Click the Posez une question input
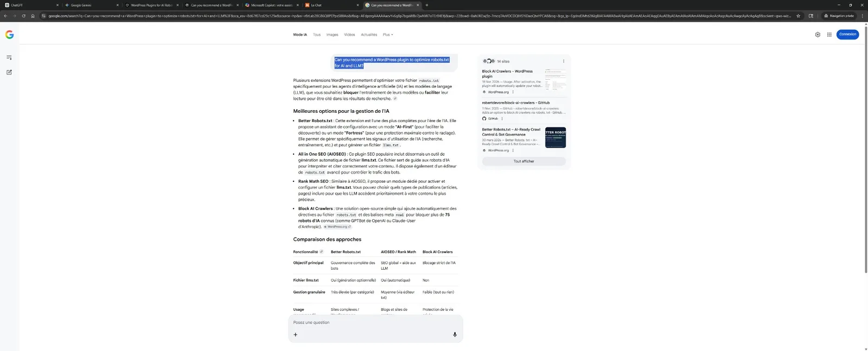The width and height of the screenshot is (868, 351). point(374,322)
